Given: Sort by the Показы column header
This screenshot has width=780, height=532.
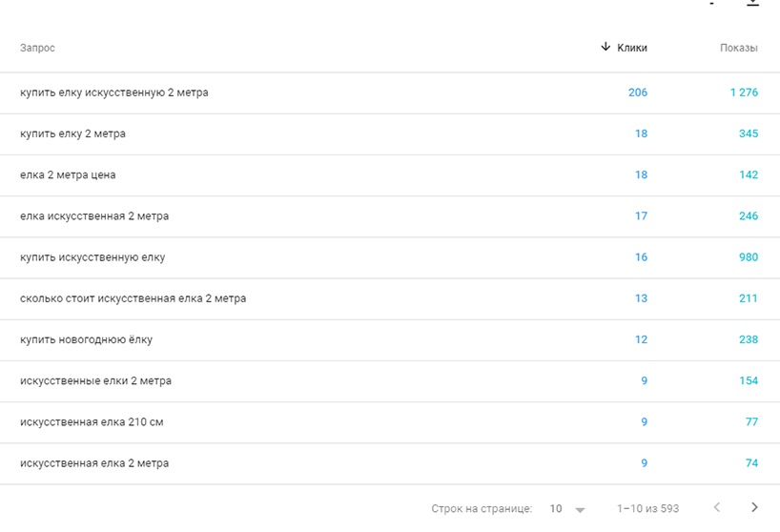Looking at the screenshot, I should click(x=739, y=48).
